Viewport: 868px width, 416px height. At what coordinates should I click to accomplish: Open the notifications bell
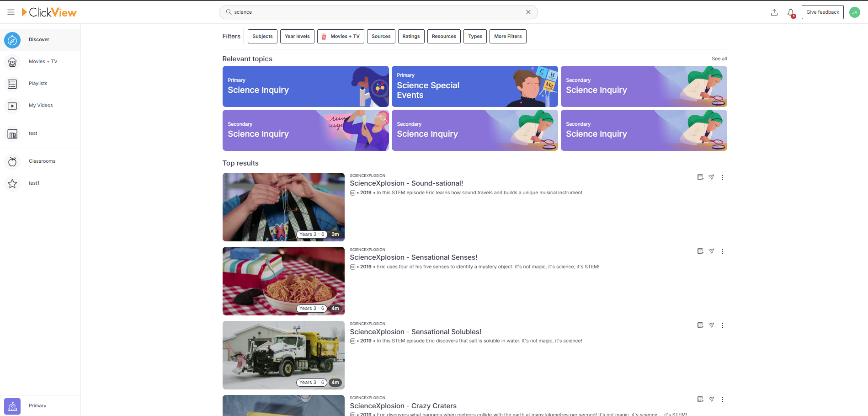coord(791,13)
